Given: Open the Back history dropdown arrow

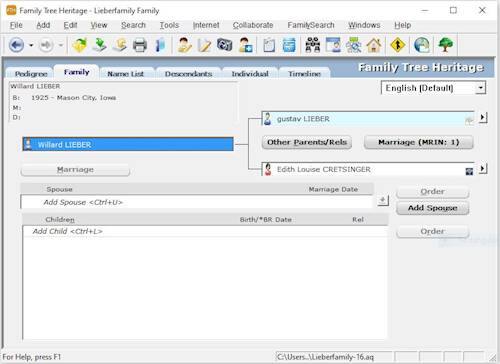Looking at the screenshot, I should pyautogui.click(x=31, y=45).
